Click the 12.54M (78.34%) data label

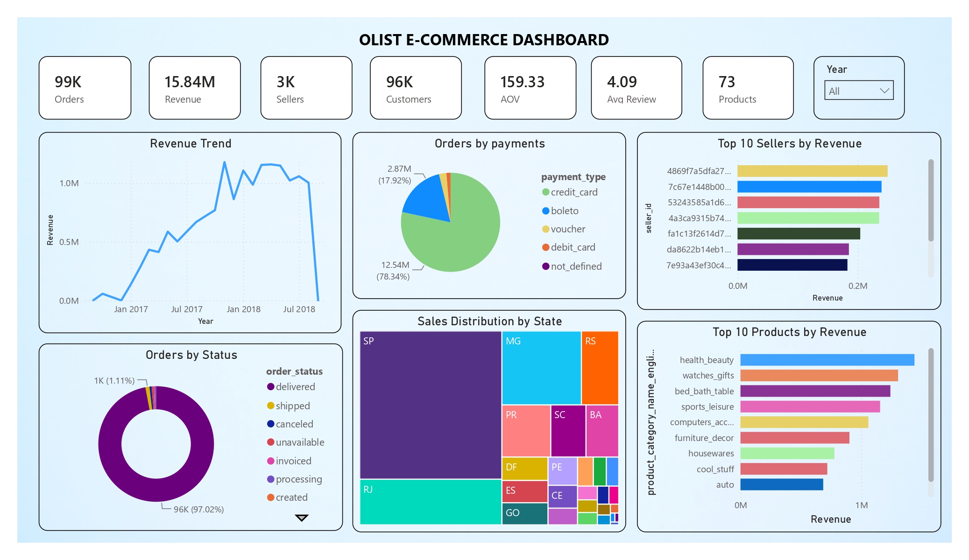pyautogui.click(x=394, y=271)
